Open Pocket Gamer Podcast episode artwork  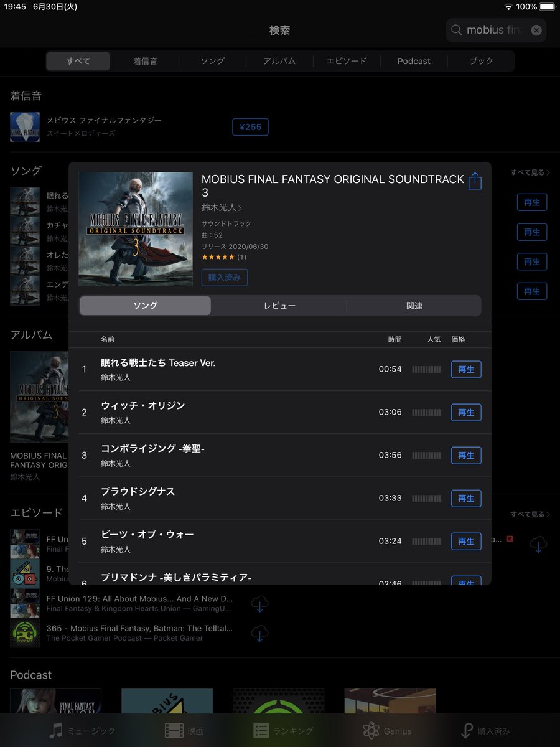(x=25, y=633)
